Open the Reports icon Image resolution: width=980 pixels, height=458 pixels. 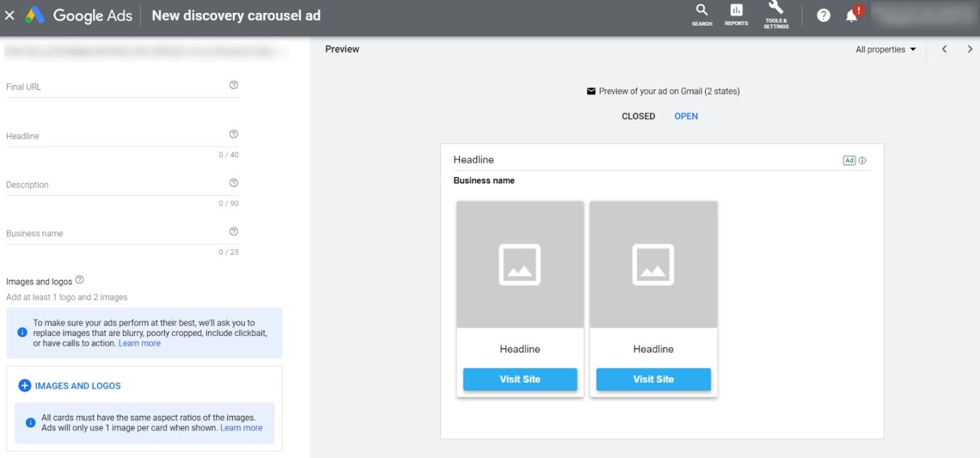[736, 14]
